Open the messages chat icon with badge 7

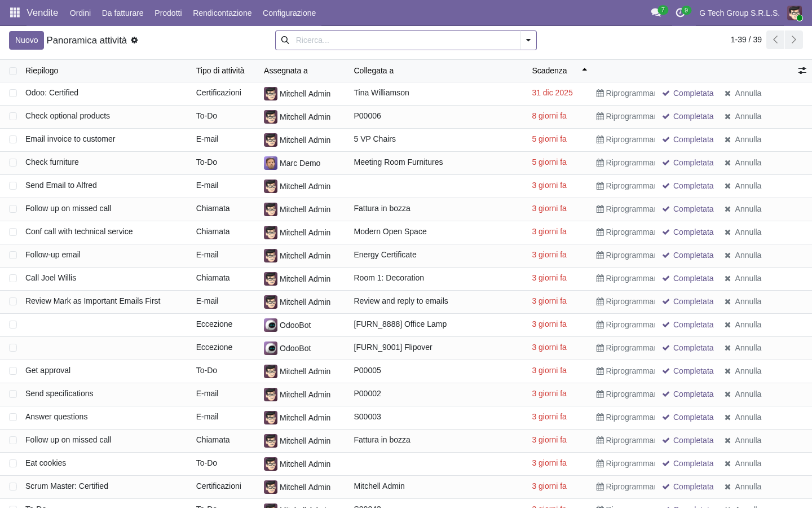(x=656, y=12)
